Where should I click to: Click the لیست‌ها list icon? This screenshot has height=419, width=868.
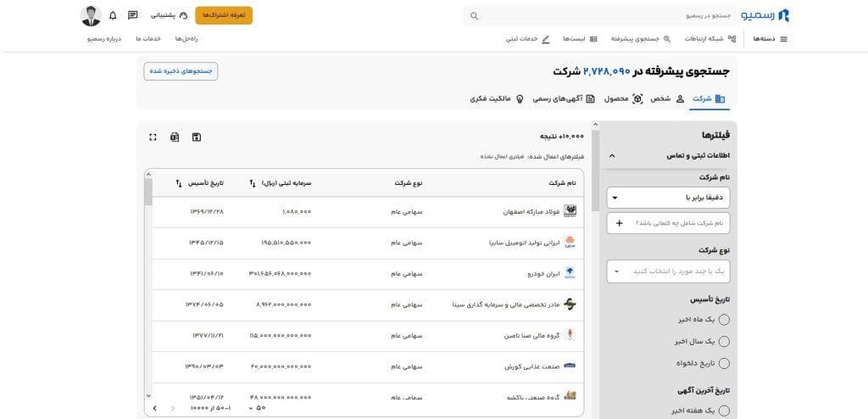click(x=593, y=39)
